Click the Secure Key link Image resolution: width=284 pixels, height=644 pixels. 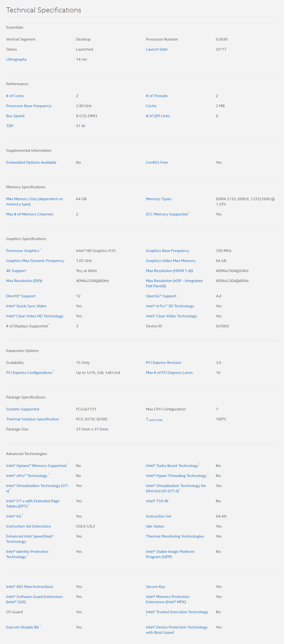pos(155,586)
